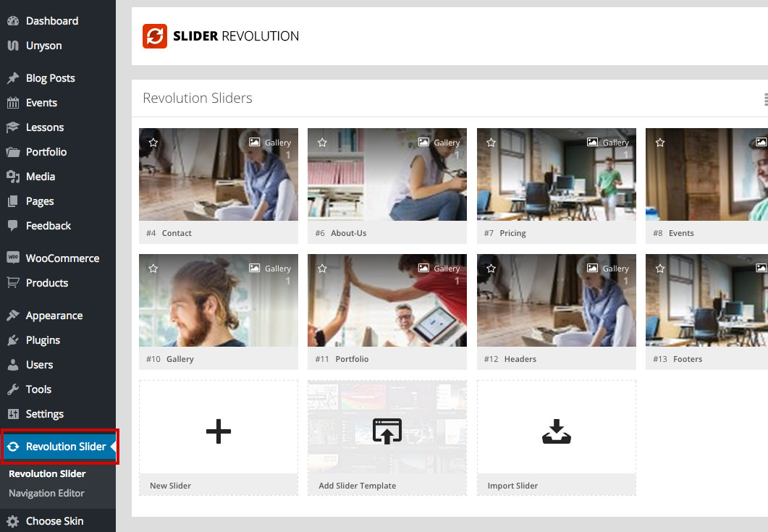Click the Tools wrench icon
Image resolution: width=768 pixels, height=532 pixels.
[x=13, y=389]
